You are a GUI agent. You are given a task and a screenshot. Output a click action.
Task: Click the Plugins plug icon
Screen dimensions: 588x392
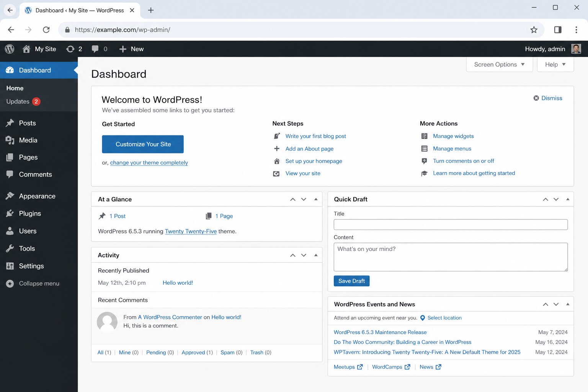pos(10,213)
